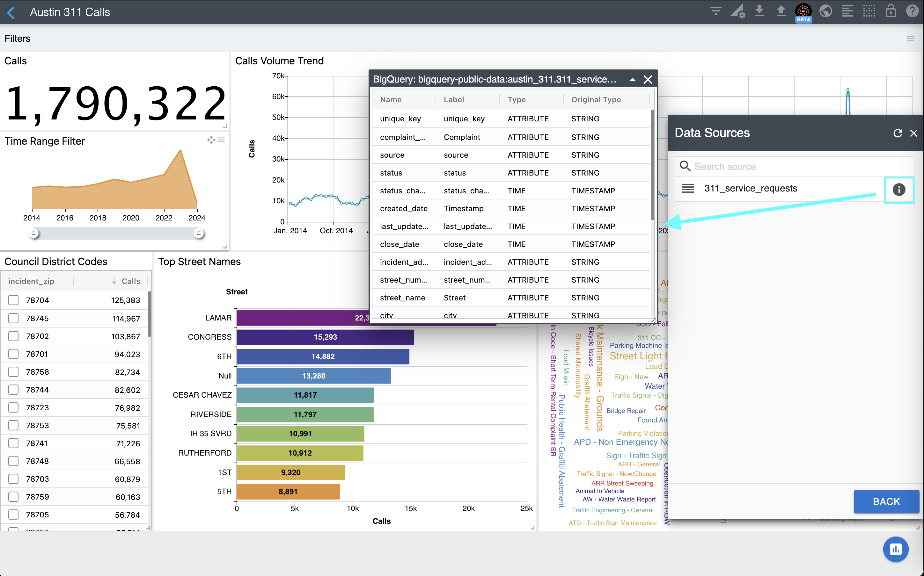Select checkbox for zip 78745
Viewport: 924px width, 576px height.
14,318
